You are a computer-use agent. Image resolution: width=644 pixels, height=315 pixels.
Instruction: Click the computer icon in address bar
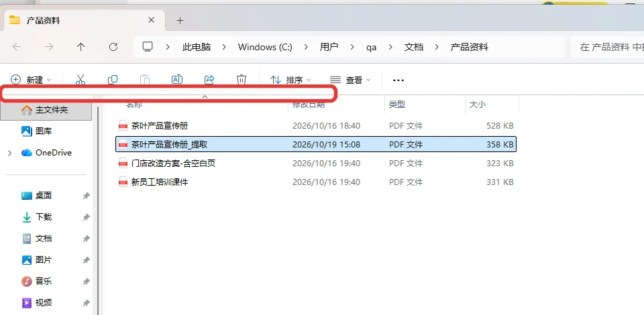[x=148, y=47]
